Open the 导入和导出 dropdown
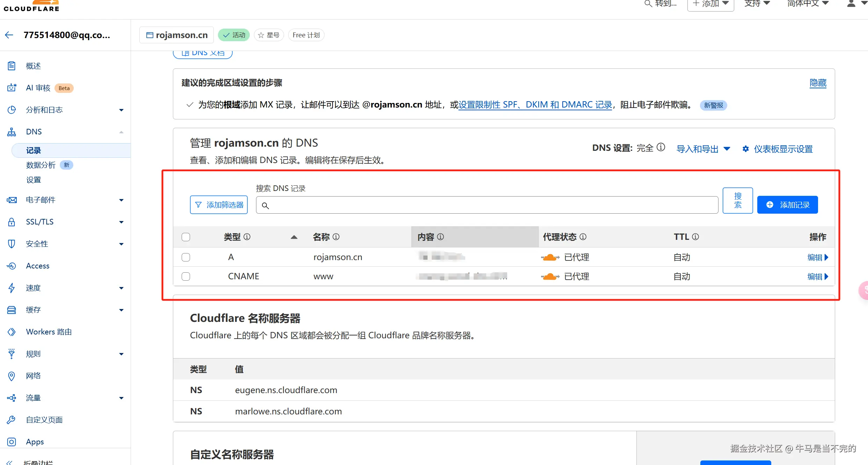The height and width of the screenshot is (465, 868). point(703,149)
